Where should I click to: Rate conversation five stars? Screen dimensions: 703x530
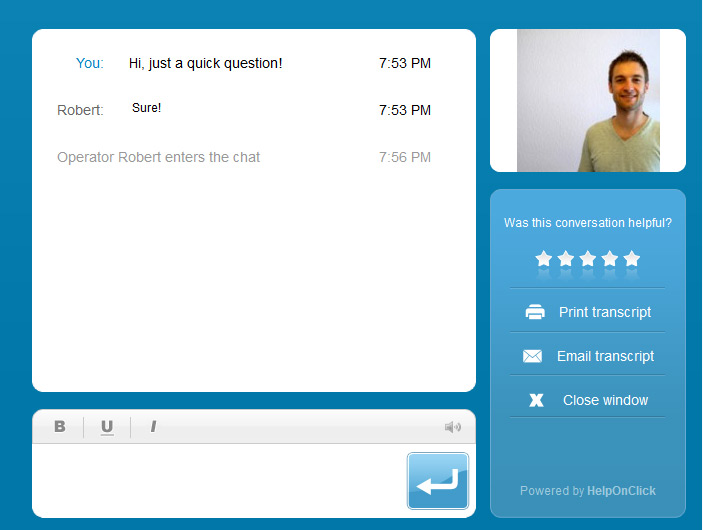point(632,258)
